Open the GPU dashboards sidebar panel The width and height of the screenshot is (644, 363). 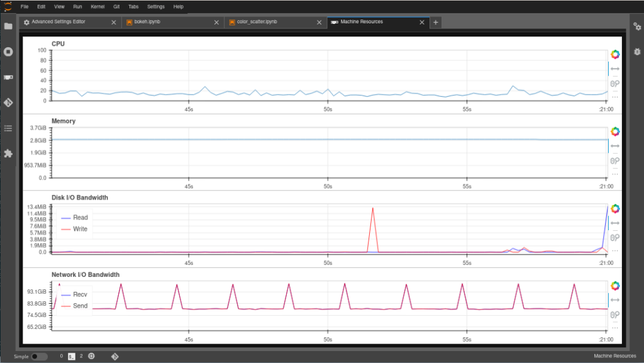(x=8, y=77)
